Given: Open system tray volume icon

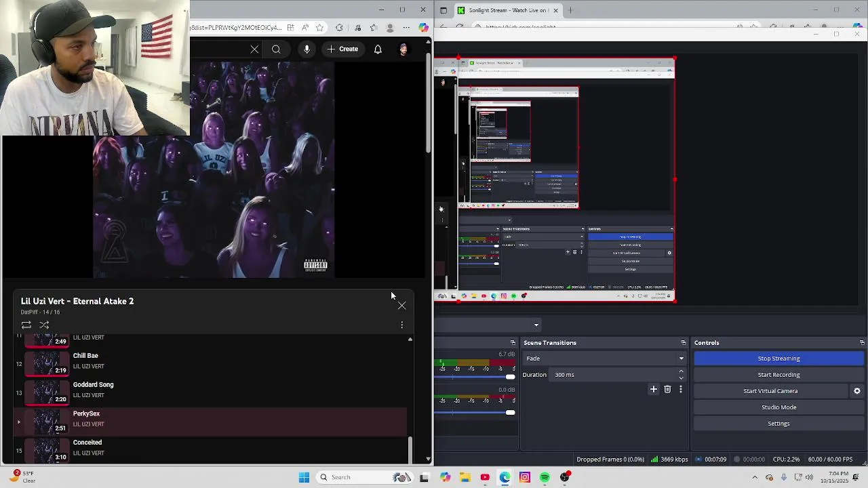Looking at the screenshot, I should point(808,477).
